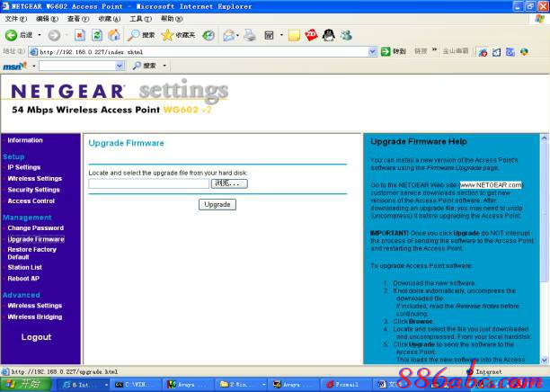Click the Internet Explorer taskbar group
Image resolution: width=550 pixels, height=392 pixels.
(x=84, y=385)
